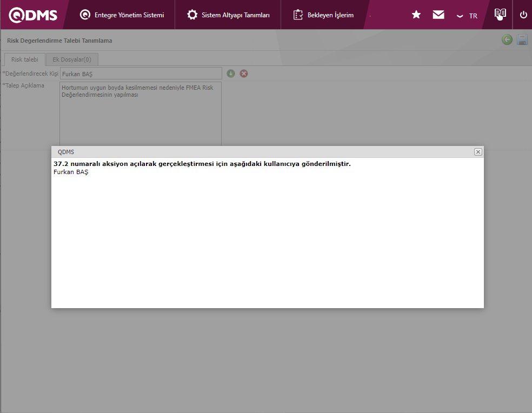Click the QDMS logo in header
The width and height of the screenshot is (532, 413).
[x=33, y=15]
